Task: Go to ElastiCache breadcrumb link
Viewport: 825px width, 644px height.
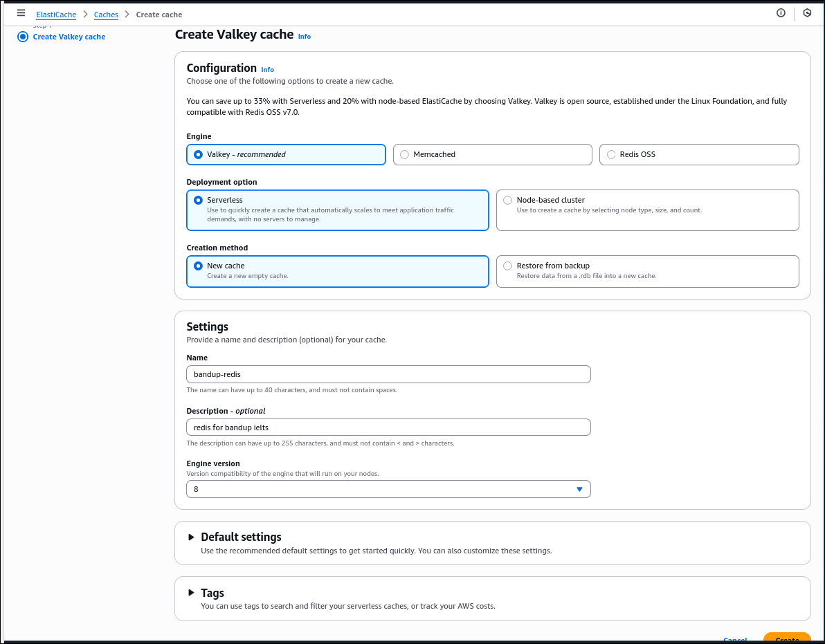Action: (x=56, y=15)
